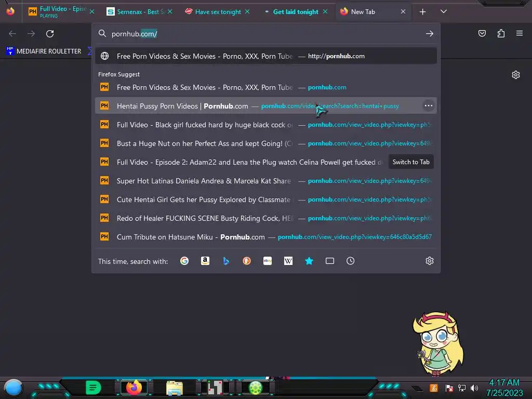Open search settings gear in suggestion panel

[x=430, y=261]
